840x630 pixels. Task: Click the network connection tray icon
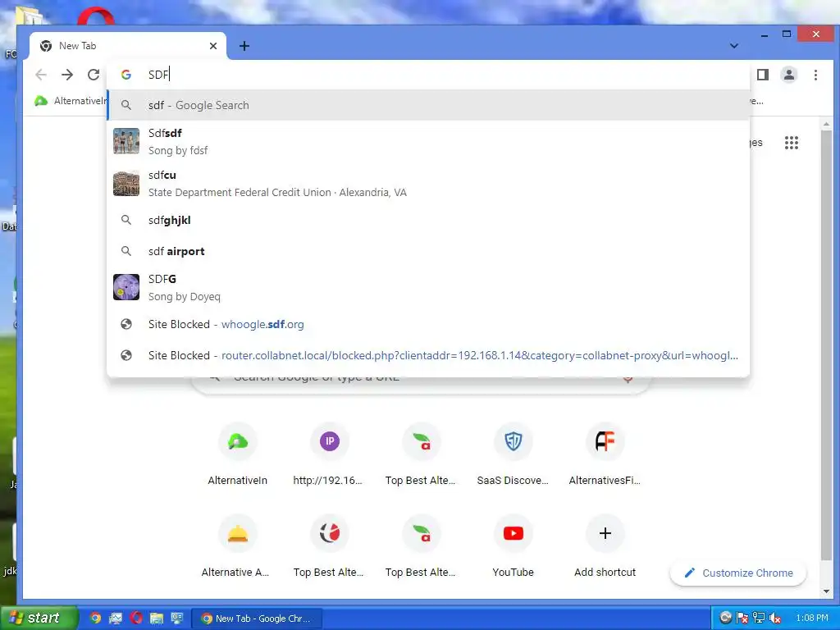click(x=759, y=618)
